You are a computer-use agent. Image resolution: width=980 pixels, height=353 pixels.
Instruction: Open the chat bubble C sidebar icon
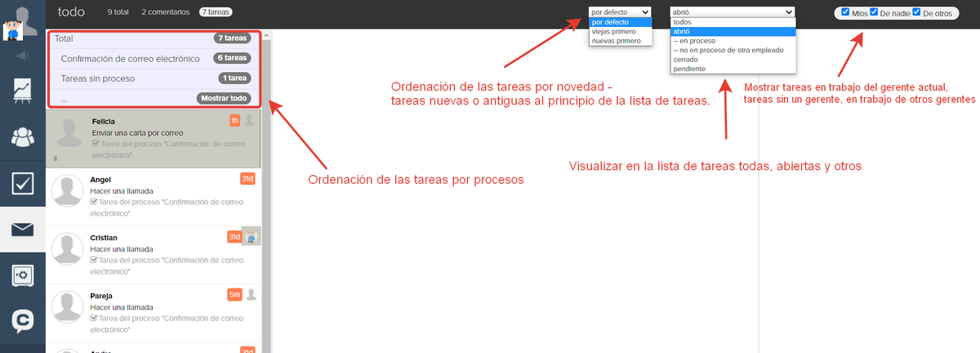pos(22,321)
